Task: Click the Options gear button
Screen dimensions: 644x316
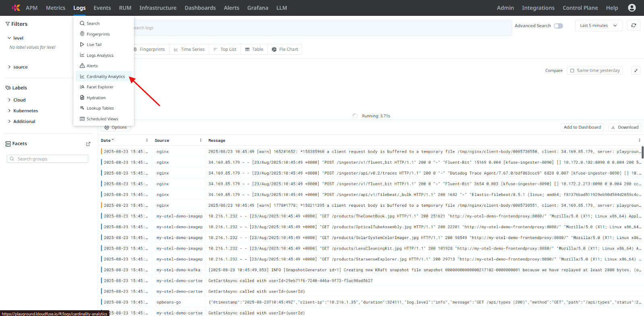Action: (116, 127)
